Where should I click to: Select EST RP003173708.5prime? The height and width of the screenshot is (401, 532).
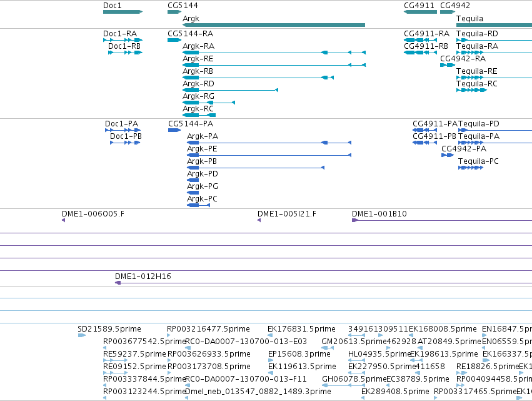click(x=209, y=367)
